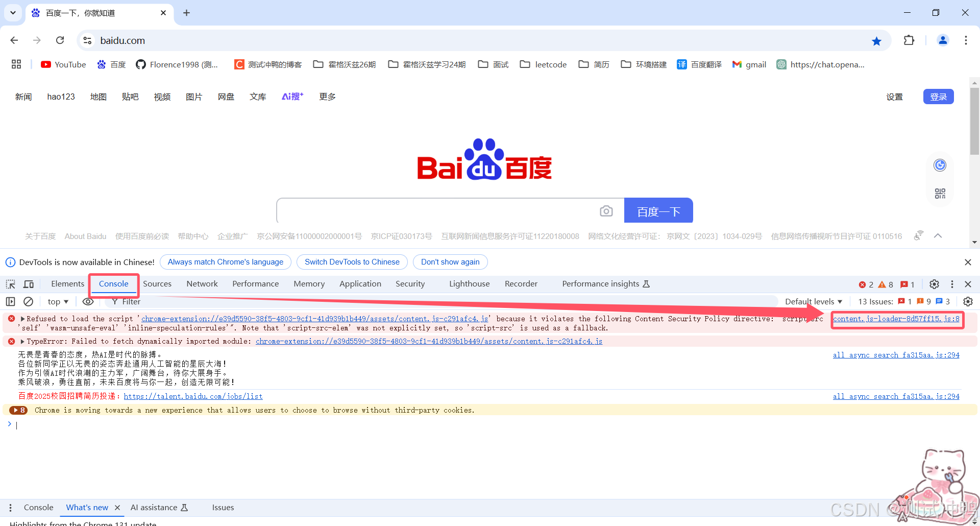
Task: Open the 环境搭建 bookmark folder
Action: click(x=644, y=64)
